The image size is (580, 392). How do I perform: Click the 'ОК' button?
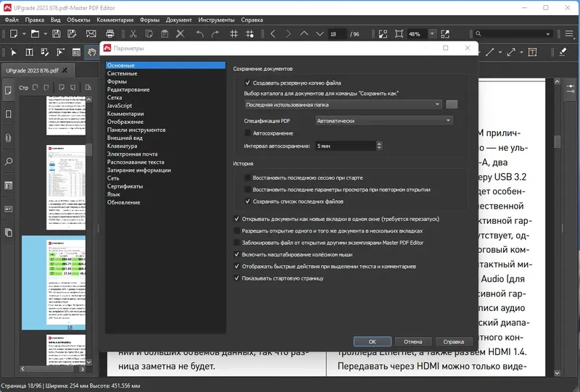[x=372, y=341]
